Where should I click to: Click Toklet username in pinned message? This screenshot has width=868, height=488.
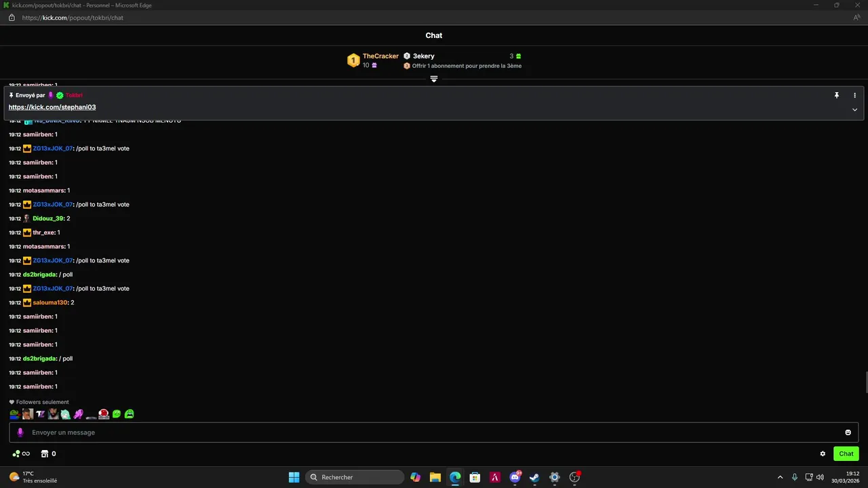click(74, 96)
